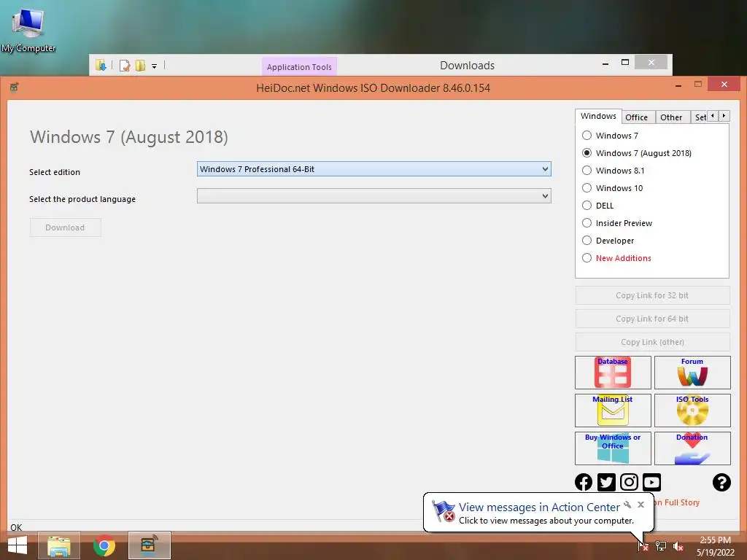The height and width of the screenshot is (560, 747).
Task: Open the ISO Tools disc icon
Action: pos(692,410)
